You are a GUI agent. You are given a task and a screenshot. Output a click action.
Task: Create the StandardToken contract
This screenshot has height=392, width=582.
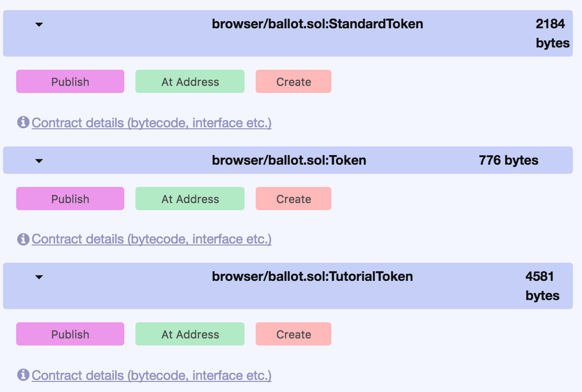[x=294, y=82]
